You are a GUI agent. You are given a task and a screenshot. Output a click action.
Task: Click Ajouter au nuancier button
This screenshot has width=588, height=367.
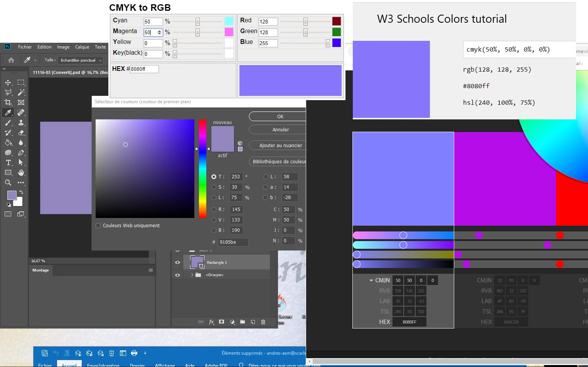point(278,145)
